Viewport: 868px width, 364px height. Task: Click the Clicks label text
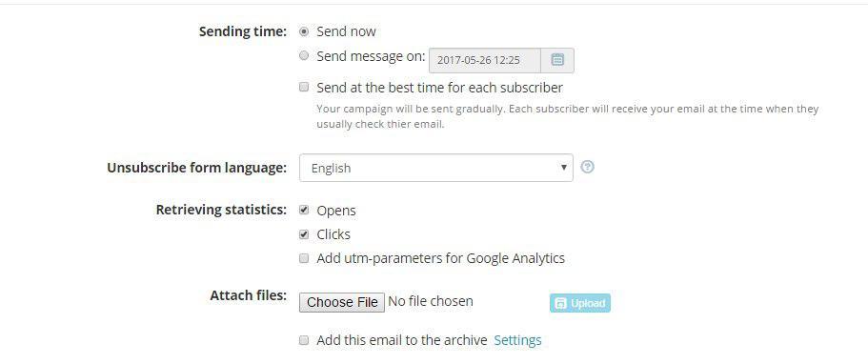[x=333, y=234]
